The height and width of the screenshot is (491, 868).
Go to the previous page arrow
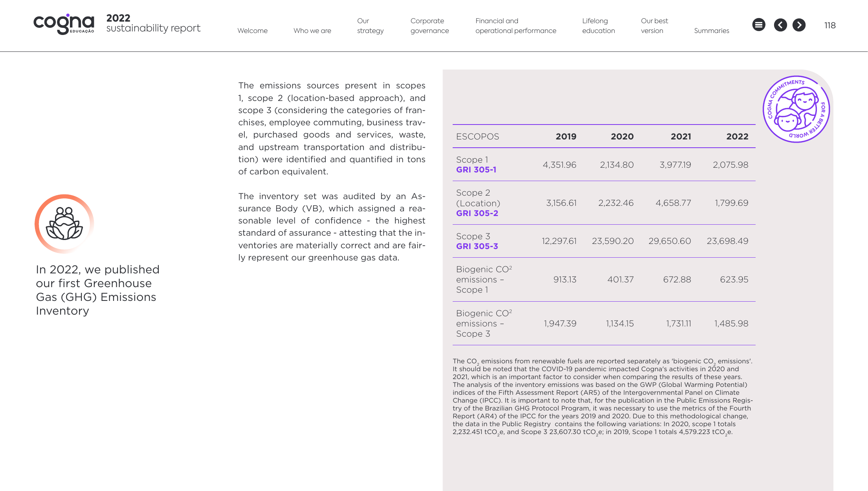[x=780, y=25]
